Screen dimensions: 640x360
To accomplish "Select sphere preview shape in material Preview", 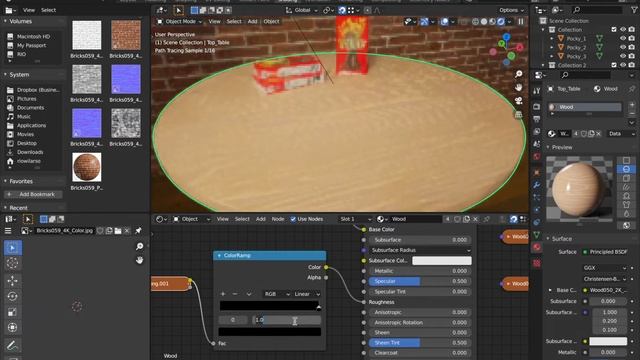I will [x=627, y=169].
